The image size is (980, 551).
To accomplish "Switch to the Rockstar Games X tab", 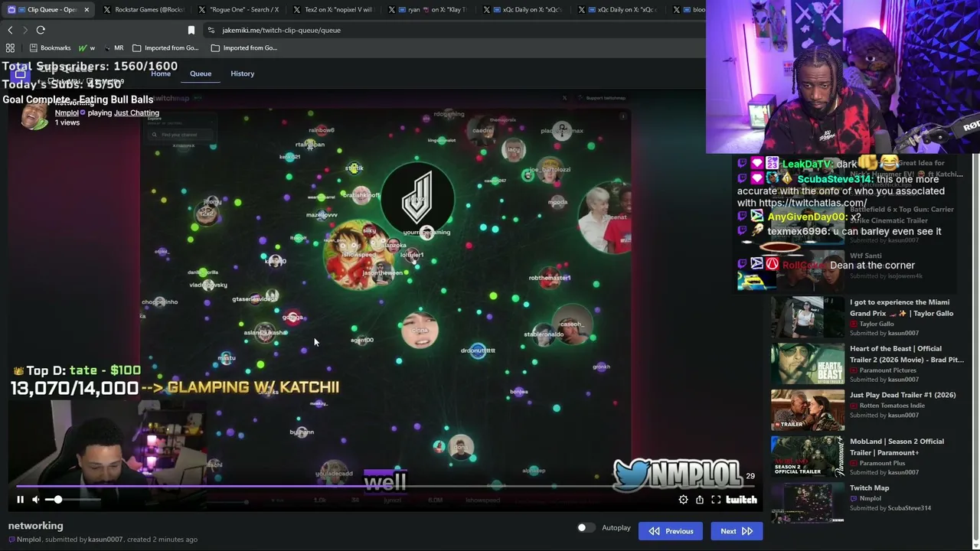I will pyautogui.click(x=142, y=10).
